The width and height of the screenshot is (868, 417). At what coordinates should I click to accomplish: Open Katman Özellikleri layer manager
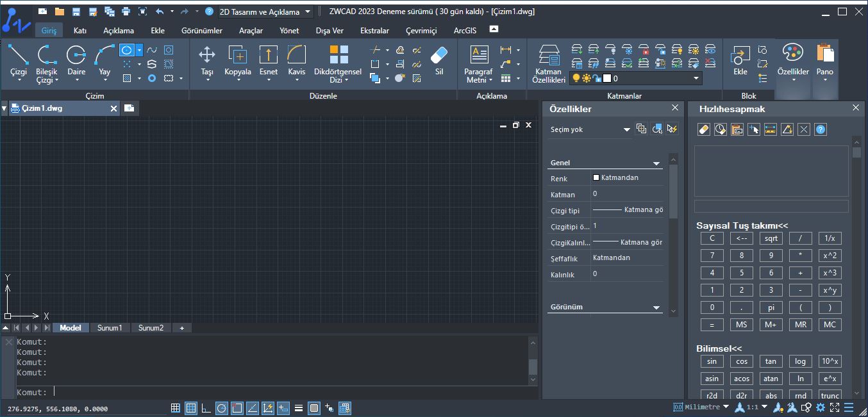[549, 63]
